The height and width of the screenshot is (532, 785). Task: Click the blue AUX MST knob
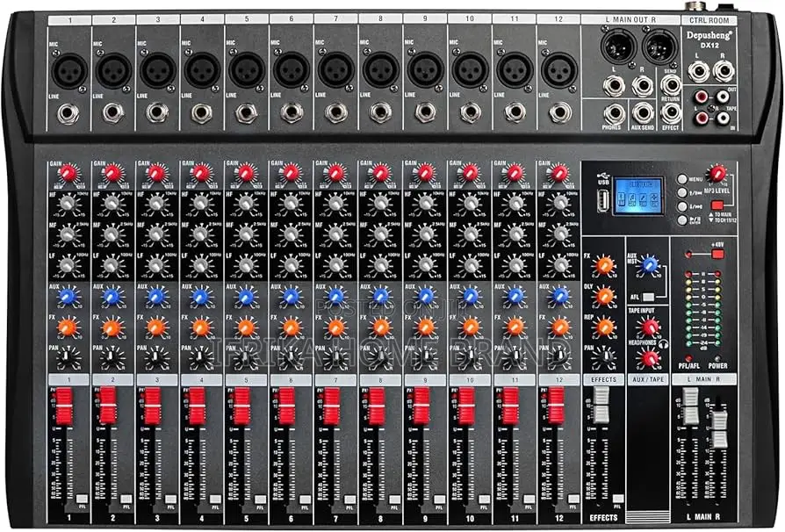pyautogui.click(x=649, y=265)
